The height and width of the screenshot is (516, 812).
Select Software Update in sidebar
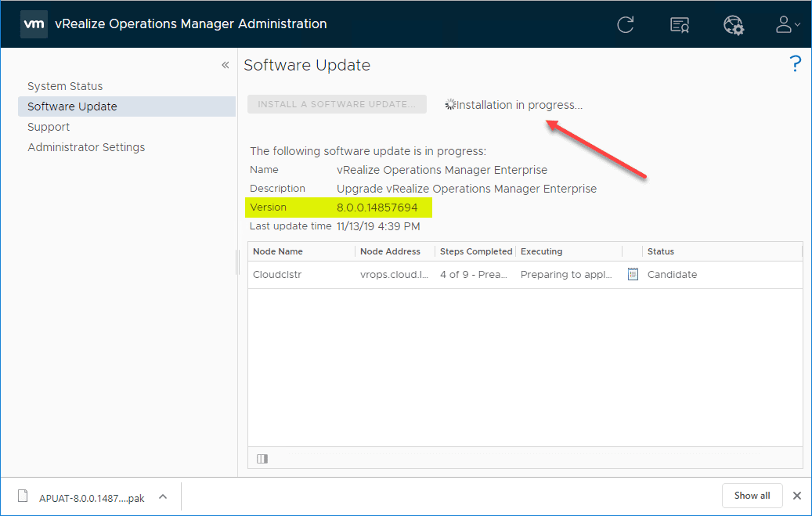click(72, 106)
